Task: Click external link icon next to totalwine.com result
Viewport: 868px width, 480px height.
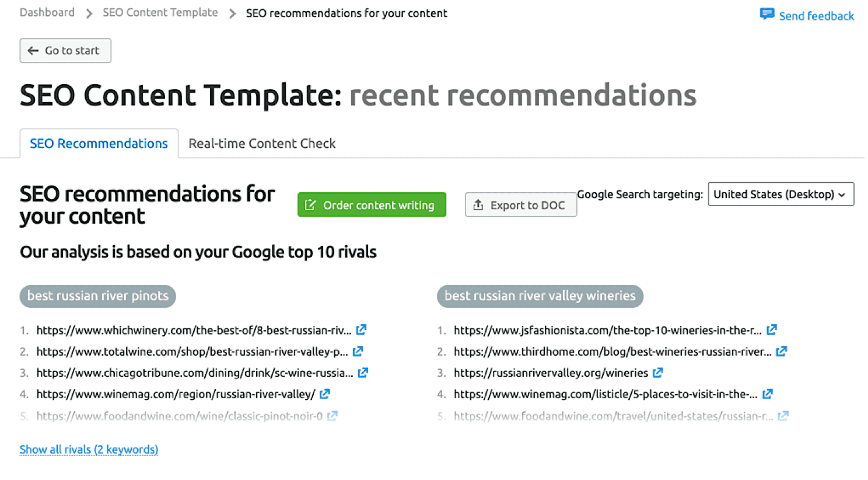Action: tap(358, 351)
